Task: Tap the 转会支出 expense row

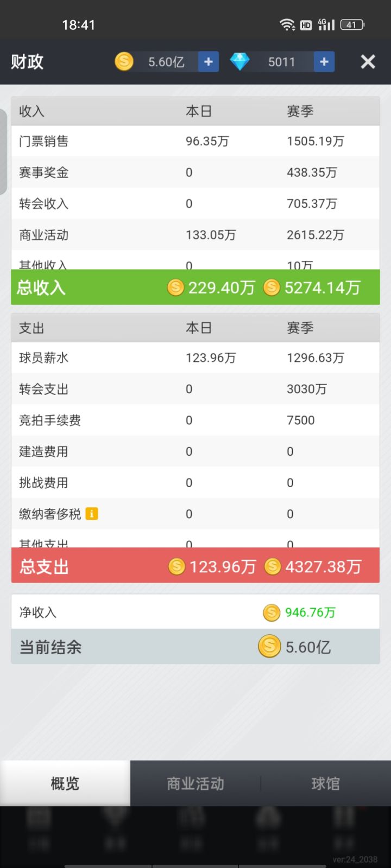Action: click(195, 389)
